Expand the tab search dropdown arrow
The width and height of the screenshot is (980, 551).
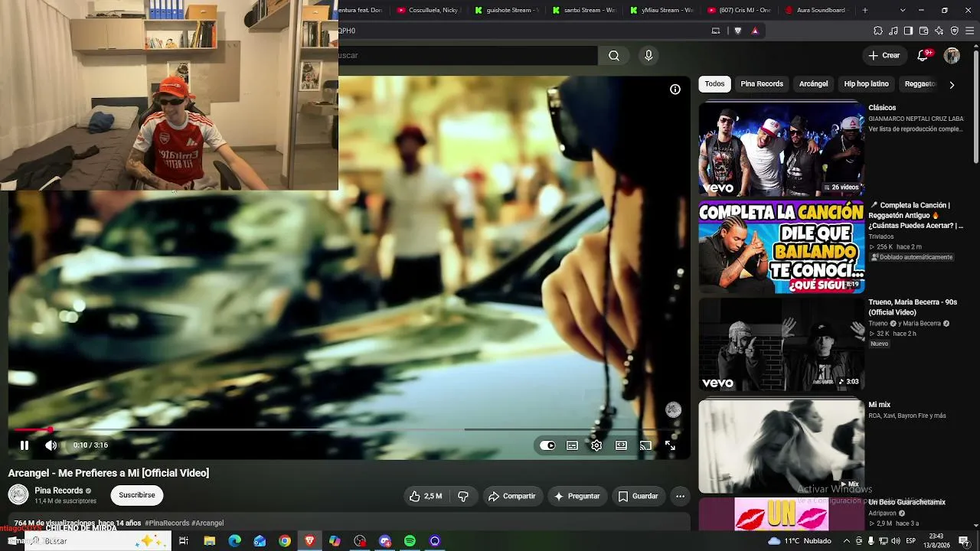(903, 11)
